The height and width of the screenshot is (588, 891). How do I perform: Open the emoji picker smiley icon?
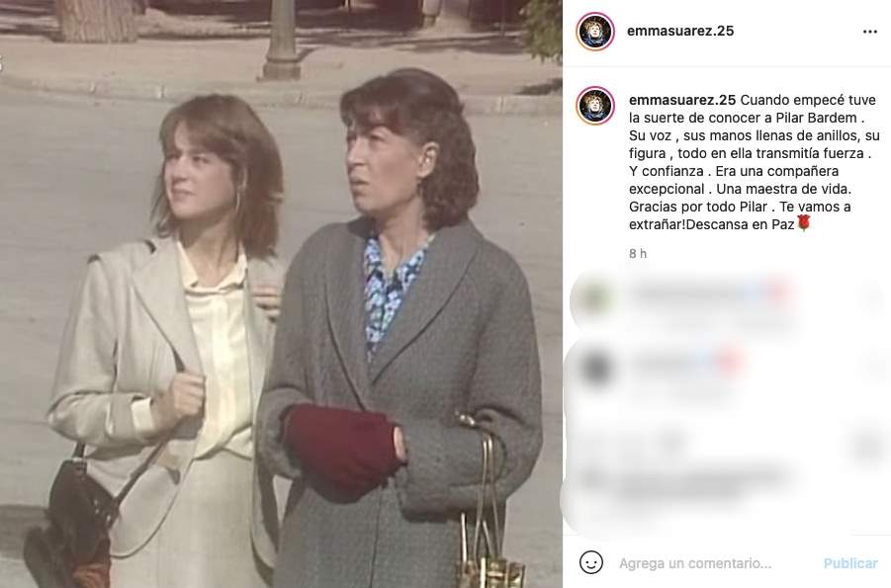591,562
